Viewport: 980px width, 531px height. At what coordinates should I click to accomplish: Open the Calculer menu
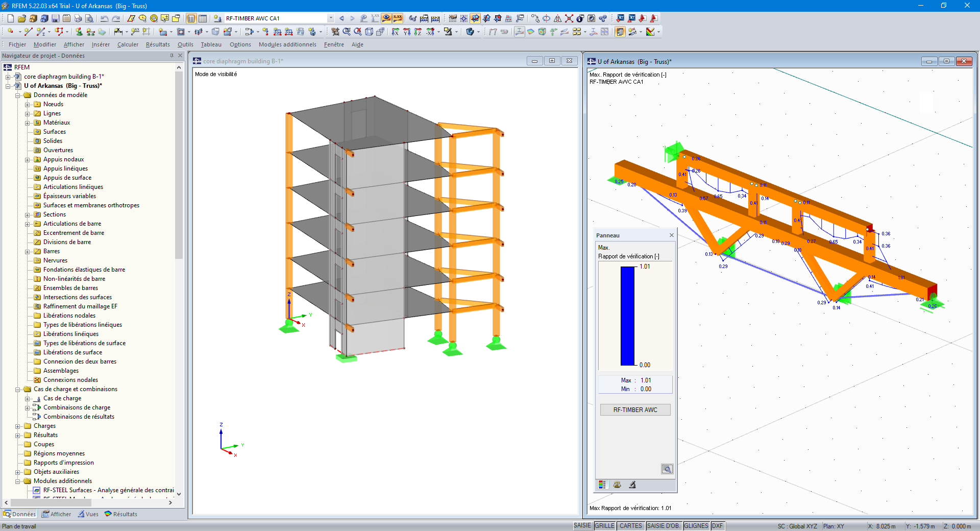[128, 44]
